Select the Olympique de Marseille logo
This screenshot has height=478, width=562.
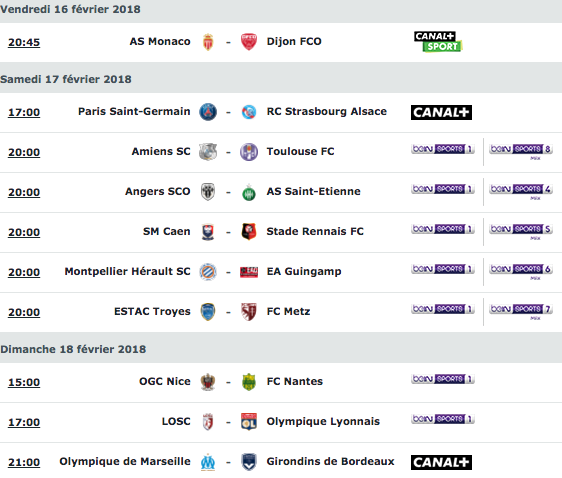point(208,462)
